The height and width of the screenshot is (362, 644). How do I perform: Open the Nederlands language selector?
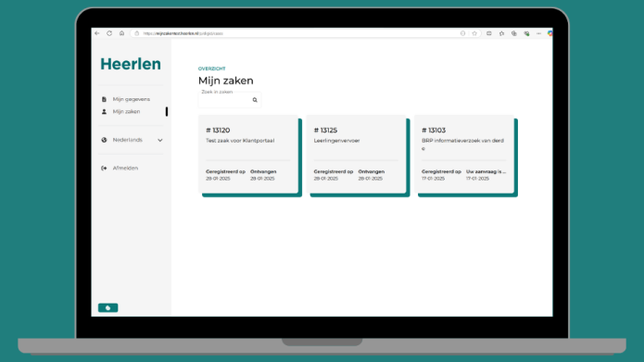pos(132,140)
